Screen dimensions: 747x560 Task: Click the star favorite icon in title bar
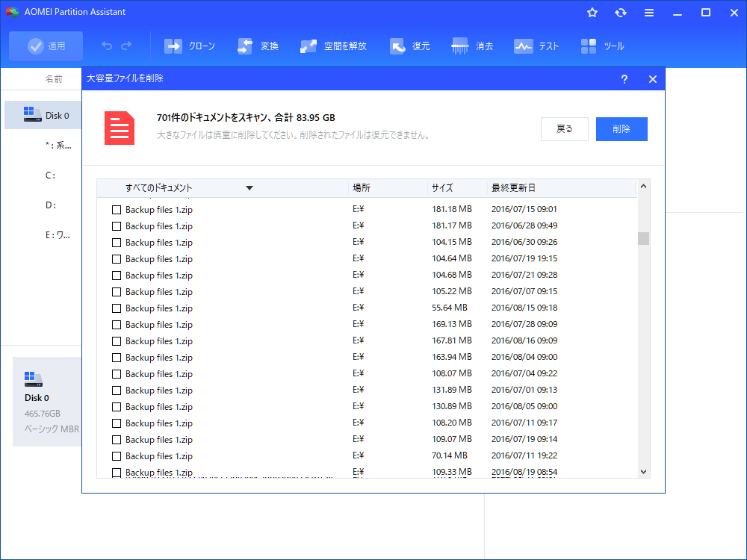592,13
